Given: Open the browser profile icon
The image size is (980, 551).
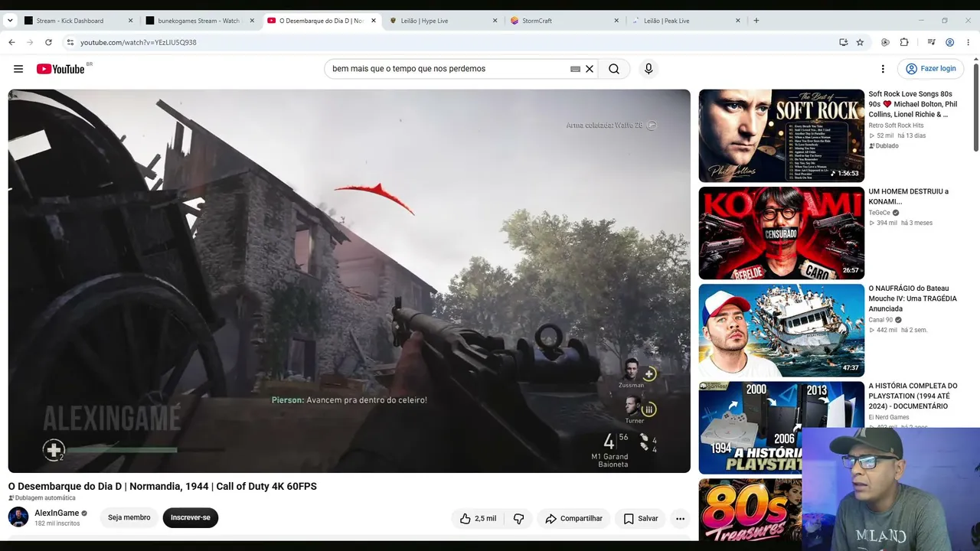Looking at the screenshot, I should tap(950, 42).
